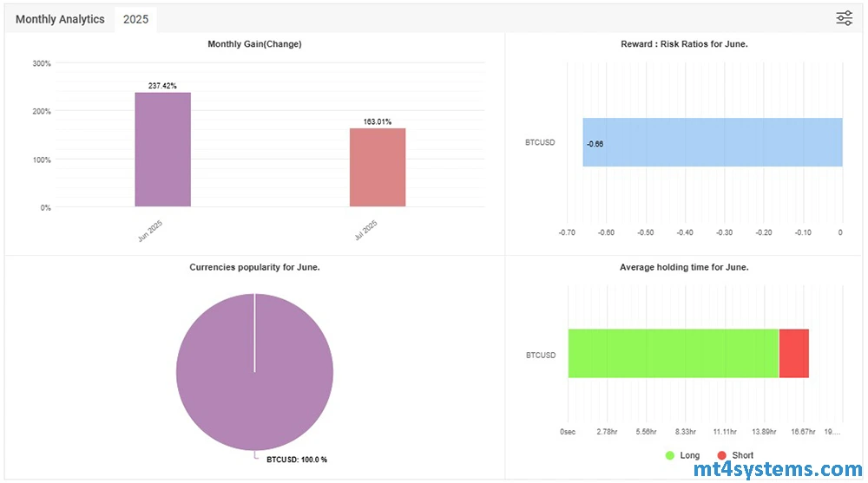Image resolution: width=868 pixels, height=483 pixels.
Task: Click the green Long holding time bar
Action: click(x=673, y=354)
